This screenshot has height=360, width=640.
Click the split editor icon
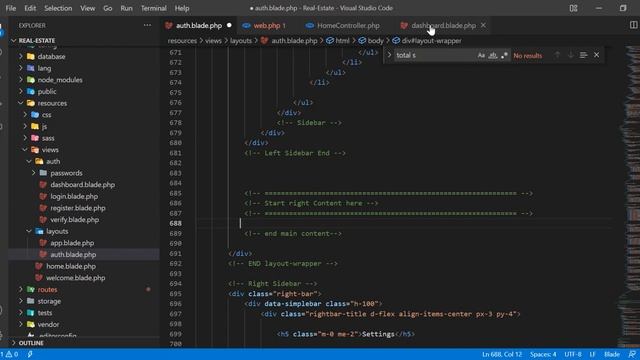[x=633, y=25]
